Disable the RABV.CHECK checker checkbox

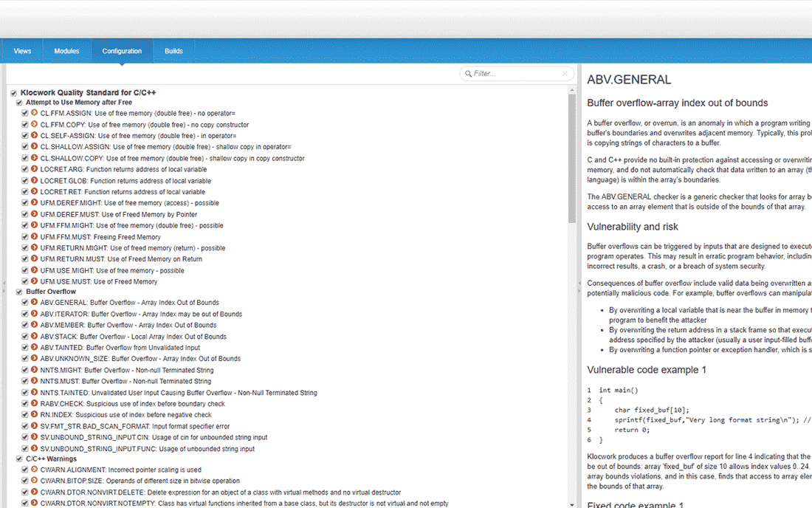(x=24, y=404)
